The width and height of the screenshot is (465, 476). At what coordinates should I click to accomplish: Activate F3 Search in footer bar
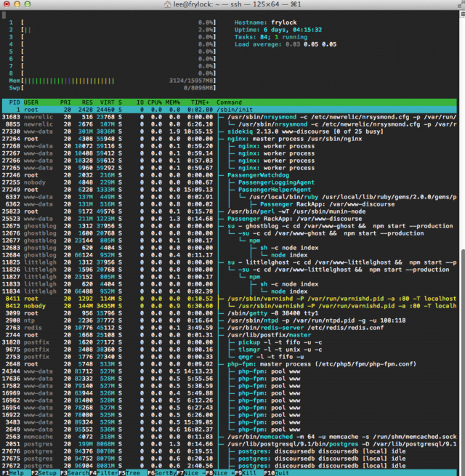[75, 473]
